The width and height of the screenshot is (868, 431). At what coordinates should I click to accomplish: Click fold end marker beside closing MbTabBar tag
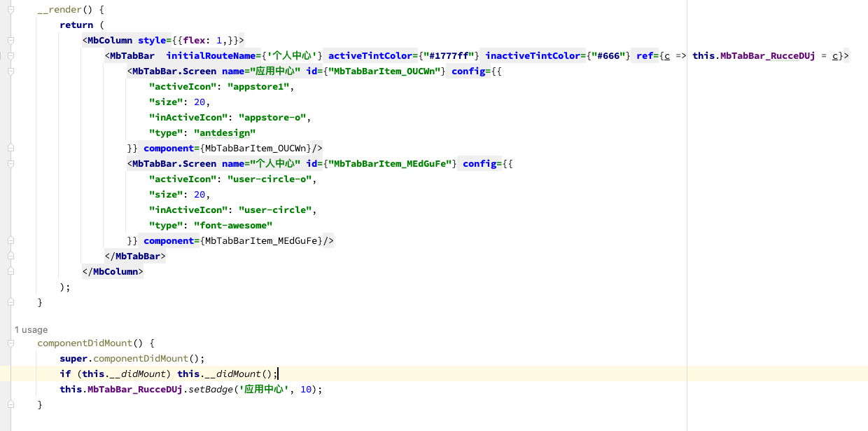pyautogui.click(x=10, y=256)
